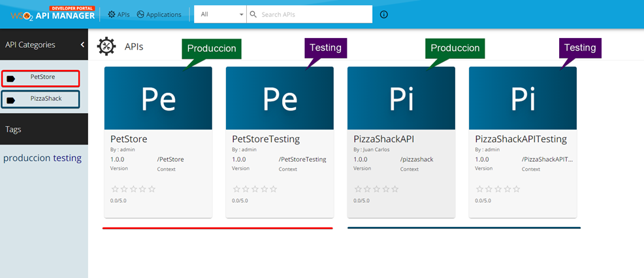The height and width of the screenshot is (278, 644).
Task: Open the PetStore API thumbnail
Action: 158,98
